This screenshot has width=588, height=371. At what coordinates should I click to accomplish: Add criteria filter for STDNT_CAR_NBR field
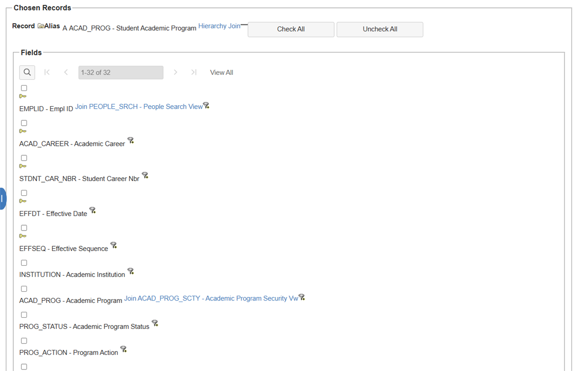click(x=145, y=175)
